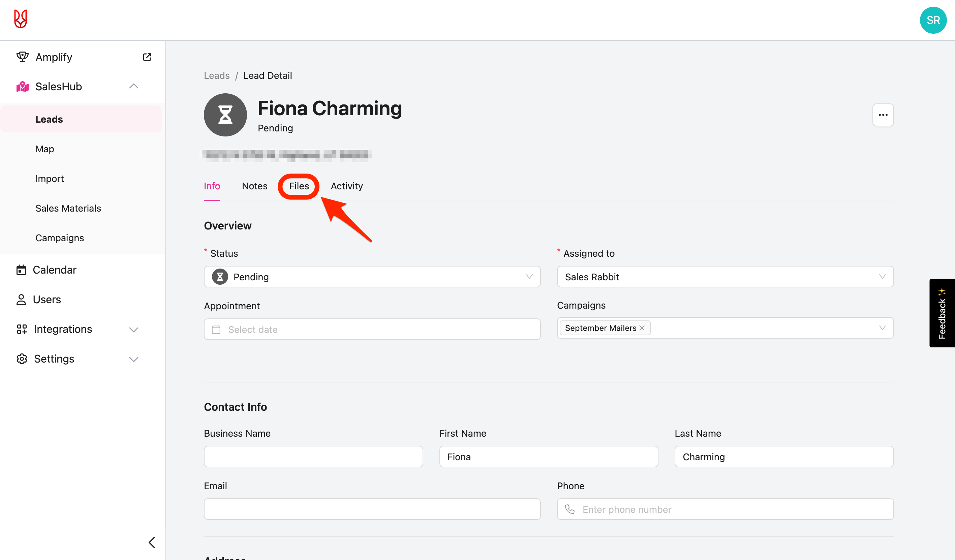Open the Assigned to dropdown

pos(725,277)
